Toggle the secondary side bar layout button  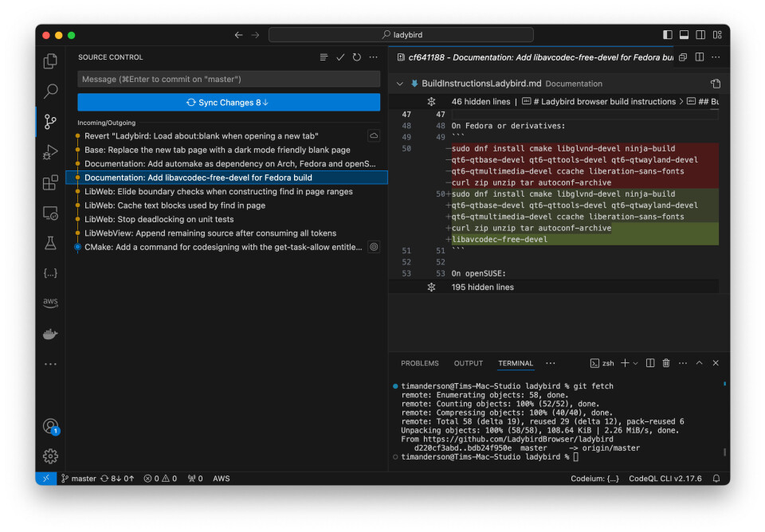pyautogui.click(x=700, y=34)
